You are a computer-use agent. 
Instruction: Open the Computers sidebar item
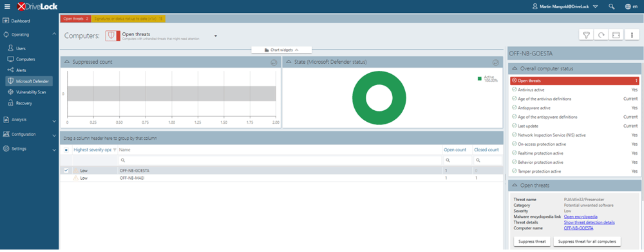(26, 59)
